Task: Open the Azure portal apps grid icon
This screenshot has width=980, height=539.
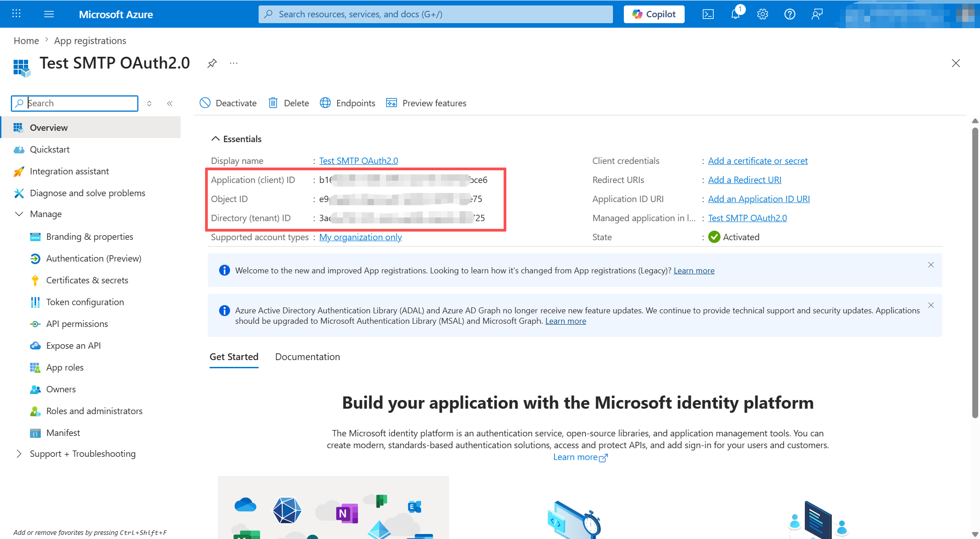Action: 16,14
